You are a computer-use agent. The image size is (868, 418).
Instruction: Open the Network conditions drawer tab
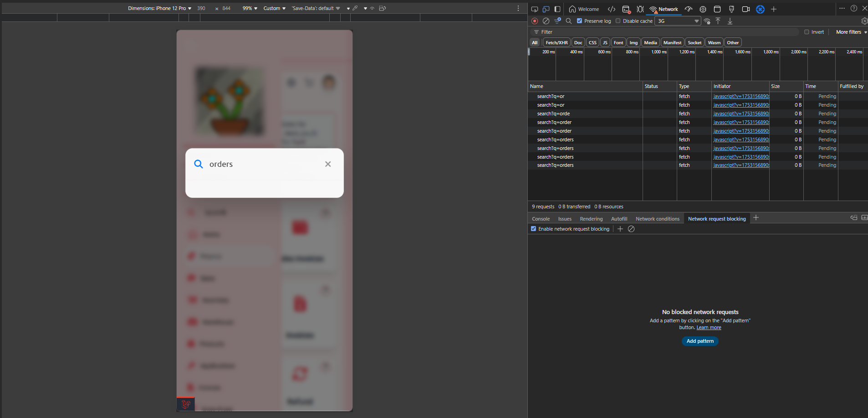click(x=657, y=219)
